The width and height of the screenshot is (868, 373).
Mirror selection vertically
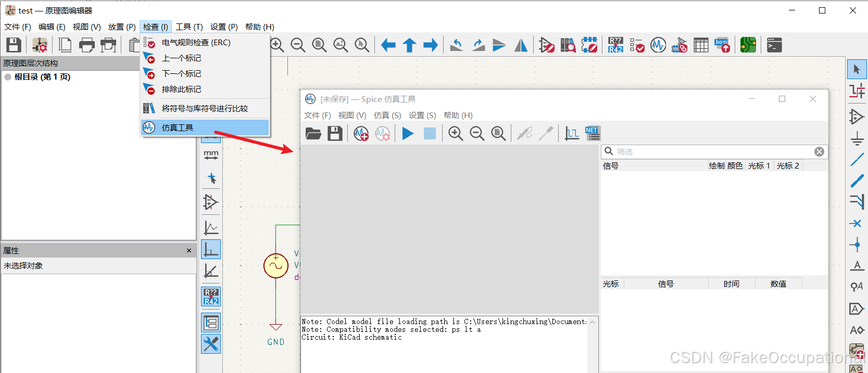click(x=499, y=45)
